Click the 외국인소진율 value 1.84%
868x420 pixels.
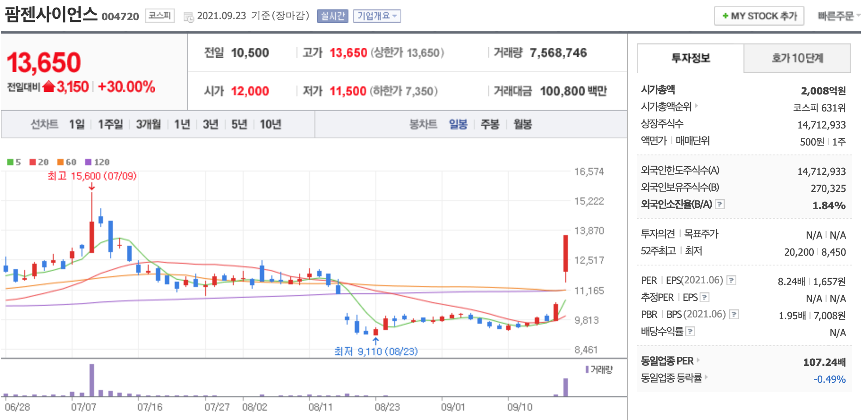829,206
